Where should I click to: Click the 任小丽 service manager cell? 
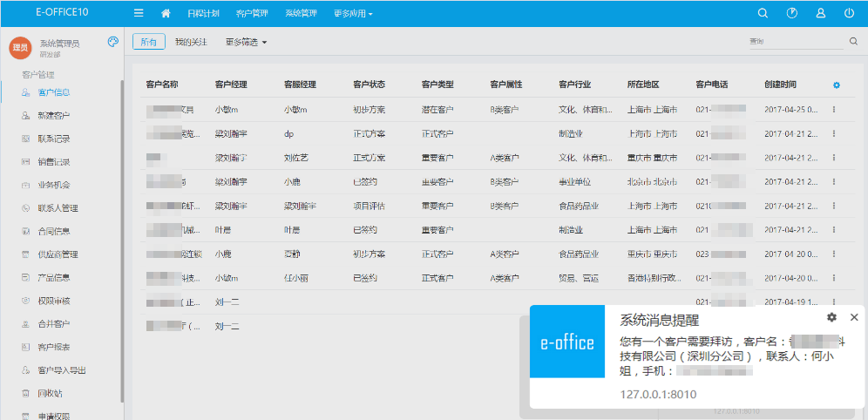coord(295,278)
